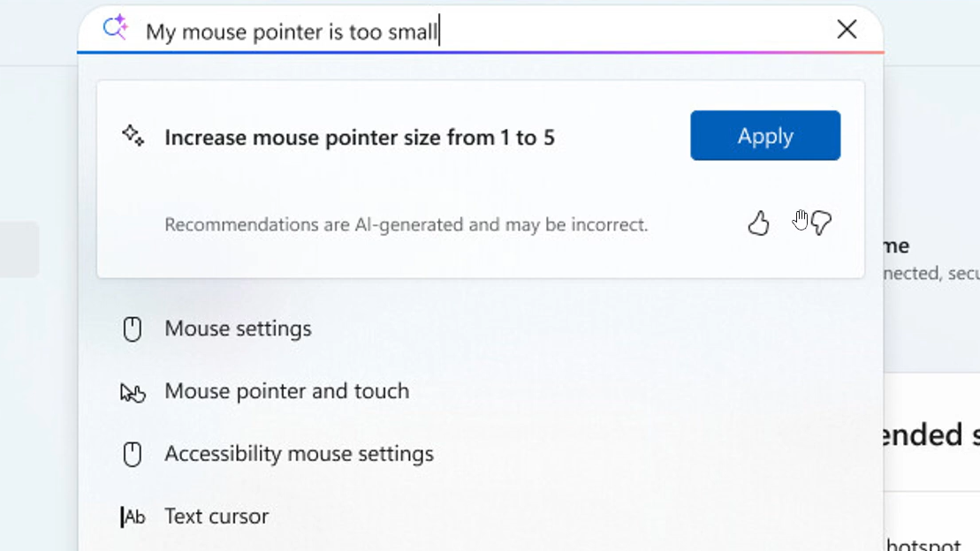Image resolution: width=980 pixels, height=551 pixels.
Task: Select the Accessibility mouse settings result
Action: [x=299, y=454]
